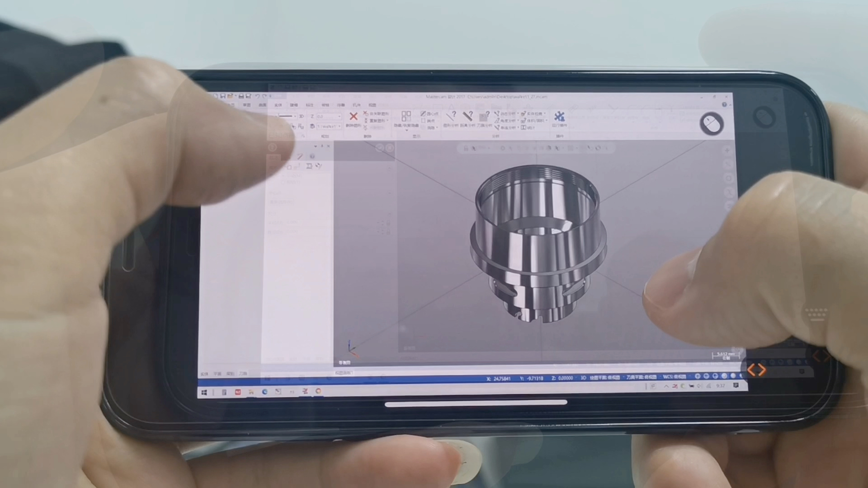
Task: Click the blue Run Add-In icon
Action: tap(559, 116)
